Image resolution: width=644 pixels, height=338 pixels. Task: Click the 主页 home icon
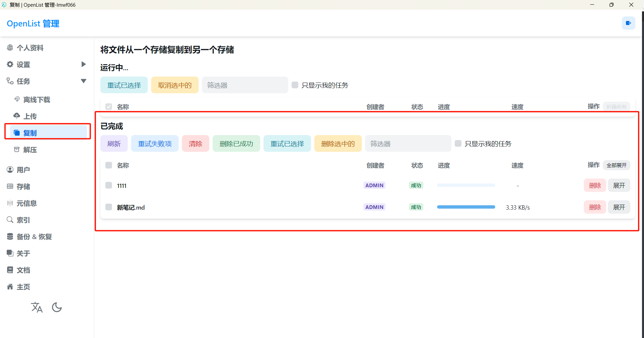point(10,287)
